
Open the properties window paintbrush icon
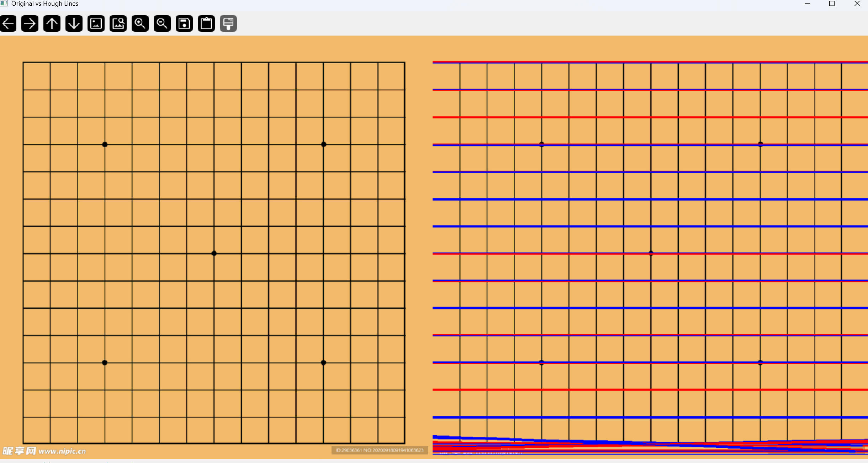(x=228, y=23)
